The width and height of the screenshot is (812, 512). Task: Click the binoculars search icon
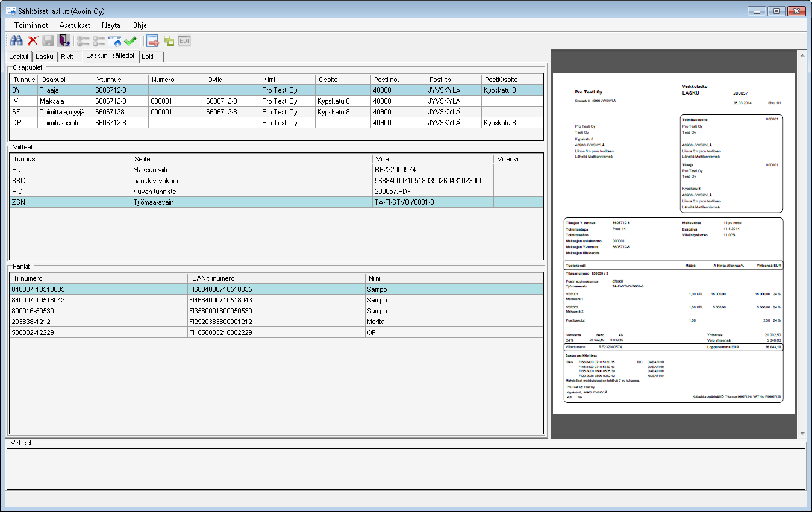click(x=16, y=41)
